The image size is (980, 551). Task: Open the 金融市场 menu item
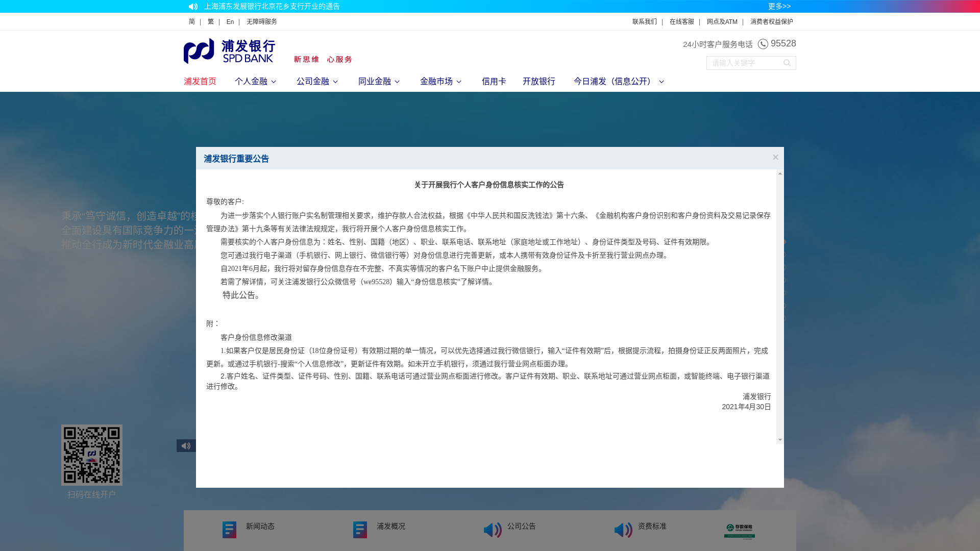point(436,82)
